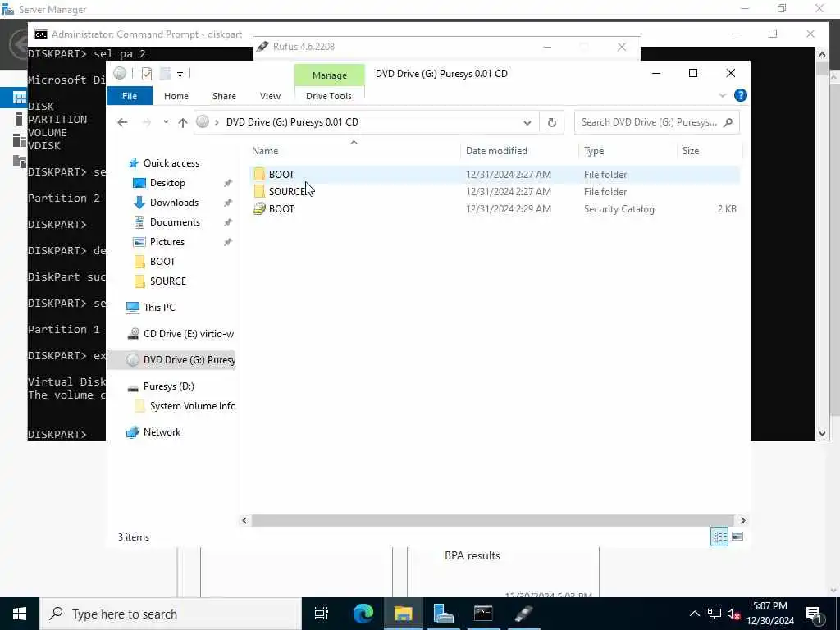Open Desktop in the navigation pane
Screen dimensions: 840x630
click(167, 183)
